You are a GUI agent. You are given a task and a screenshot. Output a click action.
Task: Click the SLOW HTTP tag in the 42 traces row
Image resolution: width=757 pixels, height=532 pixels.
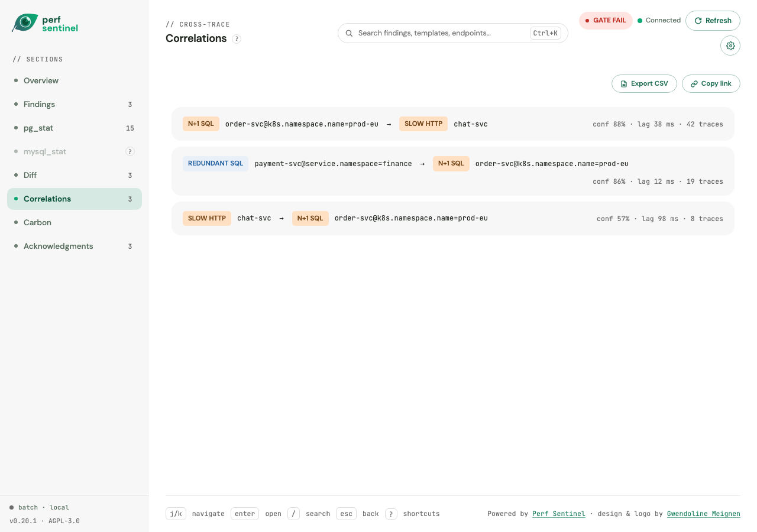click(423, 124)
